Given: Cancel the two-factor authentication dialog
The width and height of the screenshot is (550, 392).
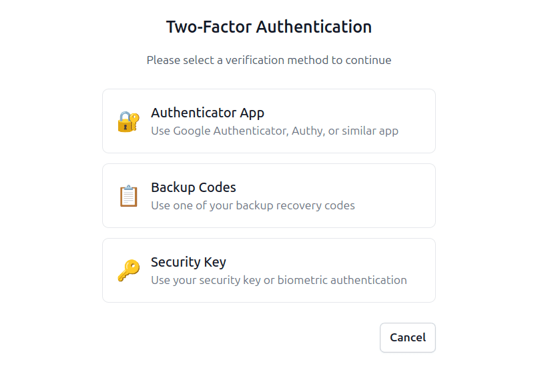Looking at the screenshot, I should [408, 338].
